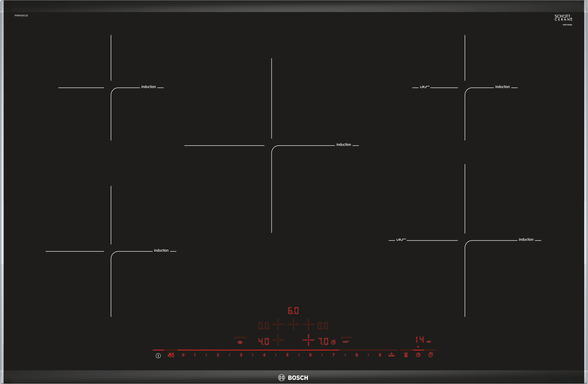Image resolution: width=588 pixels, height=384 pixels.
Task: Tap the half-step tick between 8 and 9
Action: [x=368, y=355]
